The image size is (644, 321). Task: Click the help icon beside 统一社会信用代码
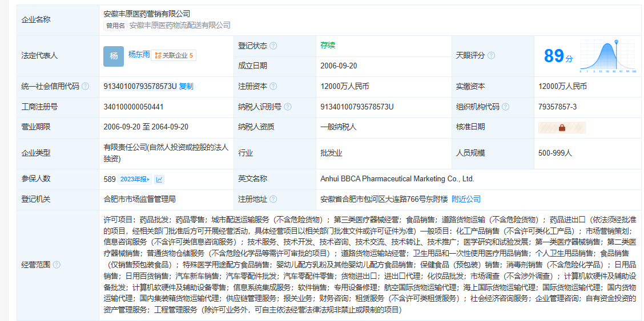(x=85, y=87)
